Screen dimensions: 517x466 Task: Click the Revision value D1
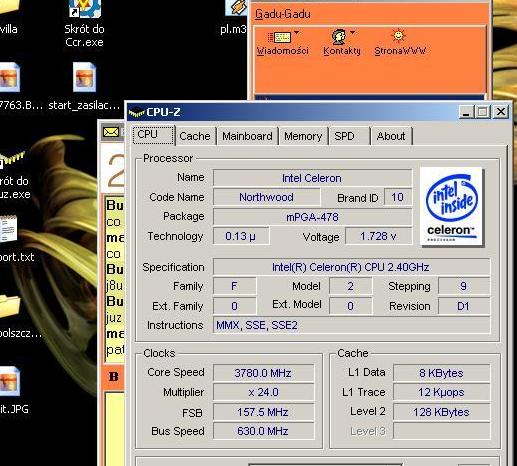click(464, 306)
